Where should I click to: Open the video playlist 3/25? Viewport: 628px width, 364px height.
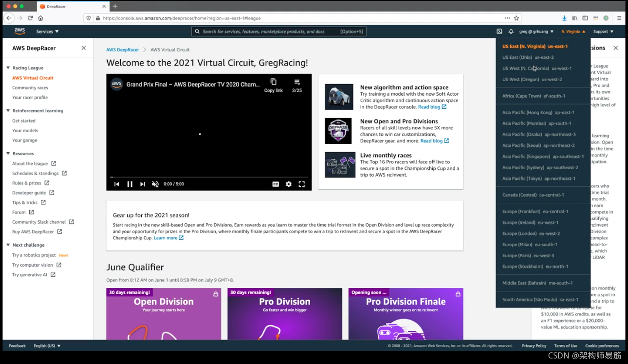297,85
